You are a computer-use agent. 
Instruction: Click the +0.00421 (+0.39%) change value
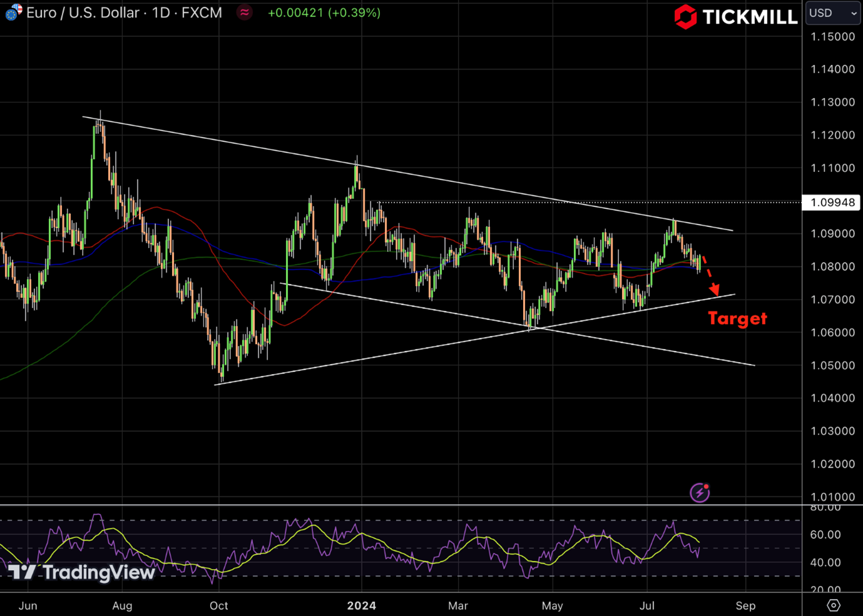click(324, 13)
